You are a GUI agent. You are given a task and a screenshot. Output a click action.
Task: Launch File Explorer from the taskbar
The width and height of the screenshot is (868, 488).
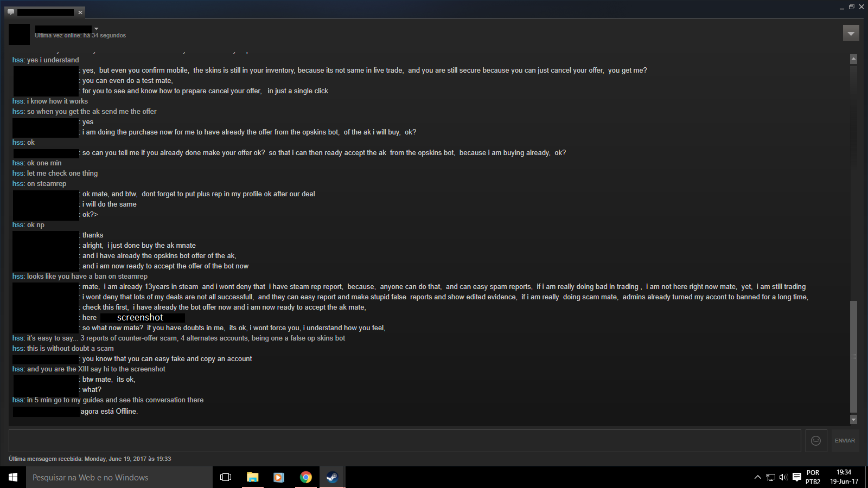[252, 477]
